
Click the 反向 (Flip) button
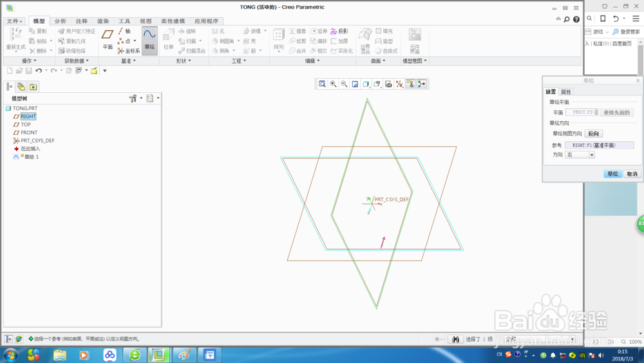coord(594,133)
